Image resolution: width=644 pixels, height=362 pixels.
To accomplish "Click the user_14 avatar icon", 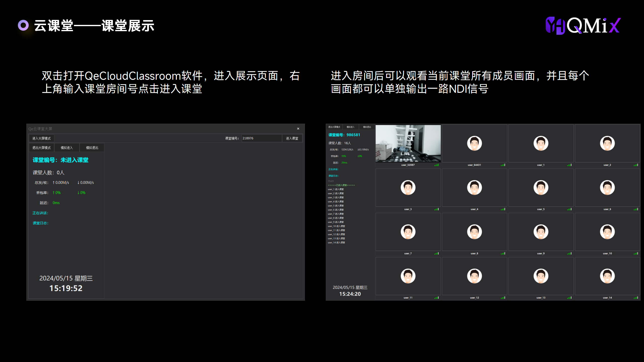I will 607,276.
